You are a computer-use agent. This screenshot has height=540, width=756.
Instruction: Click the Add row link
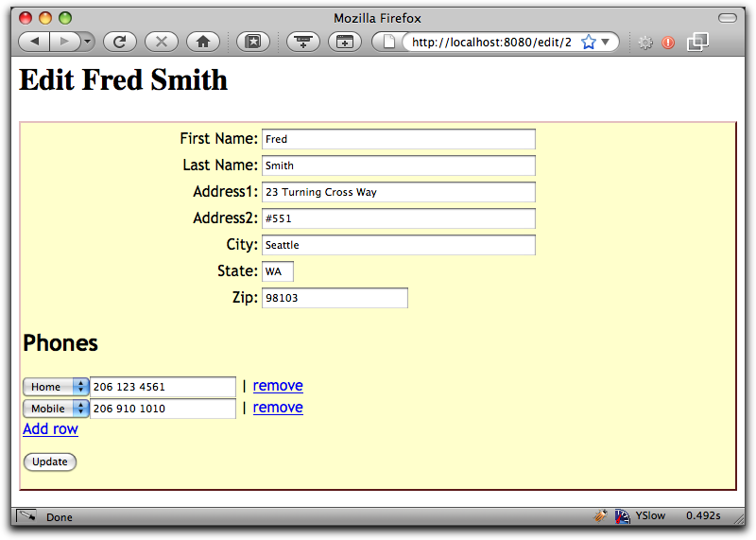click(50, 429)
